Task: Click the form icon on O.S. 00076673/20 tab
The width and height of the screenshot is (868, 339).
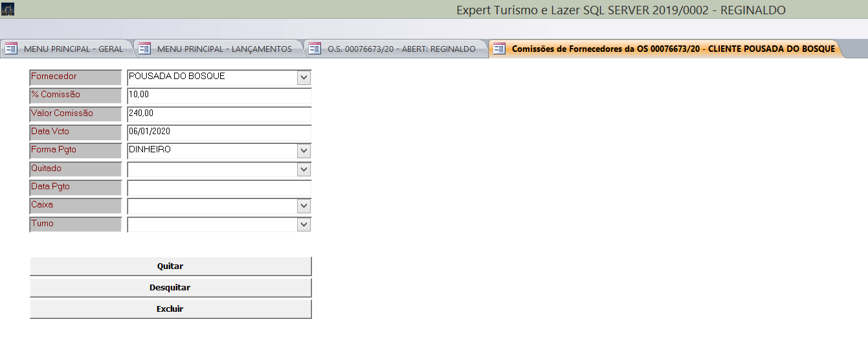Action: click(315, 49)
